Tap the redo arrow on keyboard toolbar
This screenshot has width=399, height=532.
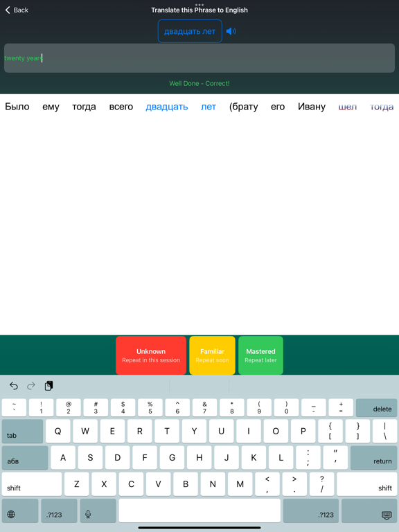pyautogui.click(x=31, y=386)
